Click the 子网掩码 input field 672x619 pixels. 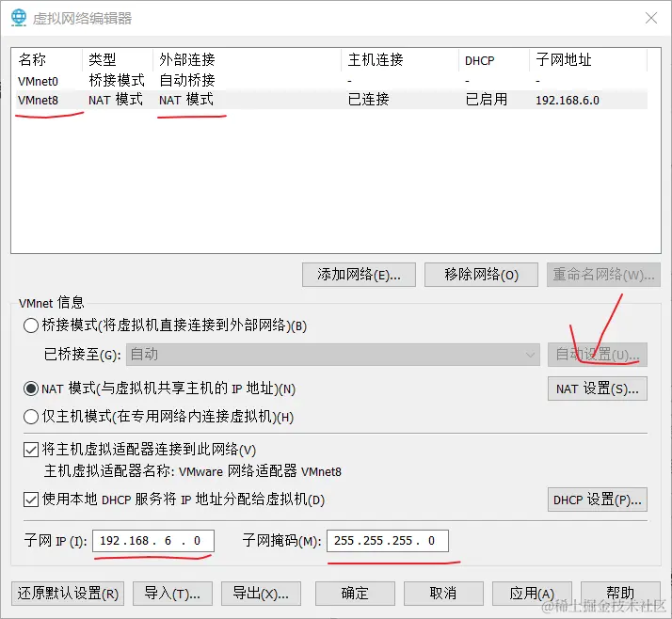tap(388, 541)
